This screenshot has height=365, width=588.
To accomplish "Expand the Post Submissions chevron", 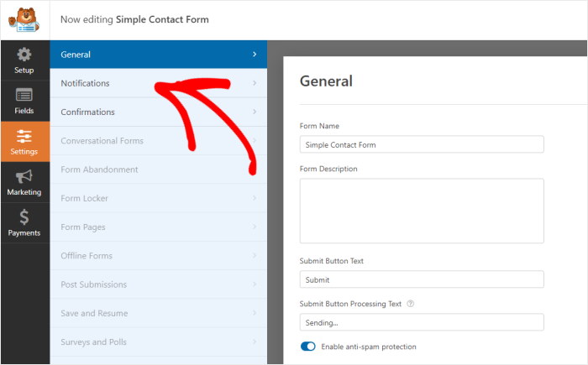I will point(255,284).
